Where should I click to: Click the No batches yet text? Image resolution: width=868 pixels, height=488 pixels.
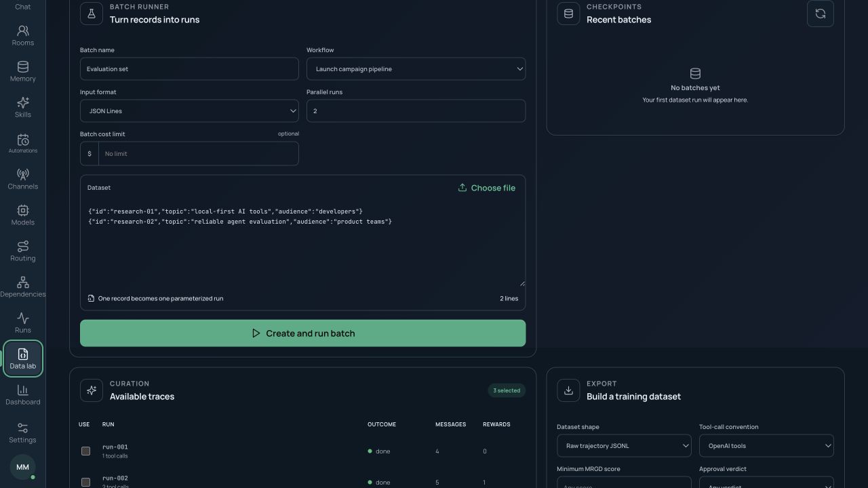695,87
